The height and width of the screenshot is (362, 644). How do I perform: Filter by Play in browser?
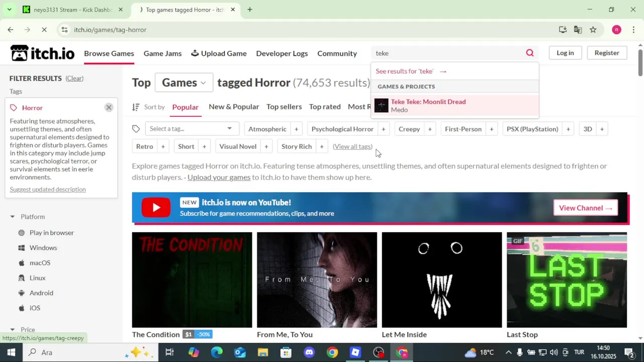[51, 233]
